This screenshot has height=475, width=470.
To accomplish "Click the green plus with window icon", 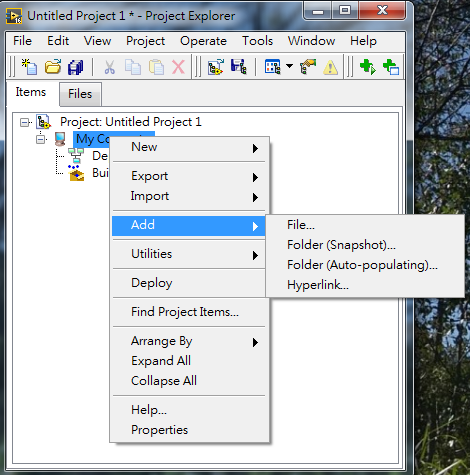I will pos(391,67).
